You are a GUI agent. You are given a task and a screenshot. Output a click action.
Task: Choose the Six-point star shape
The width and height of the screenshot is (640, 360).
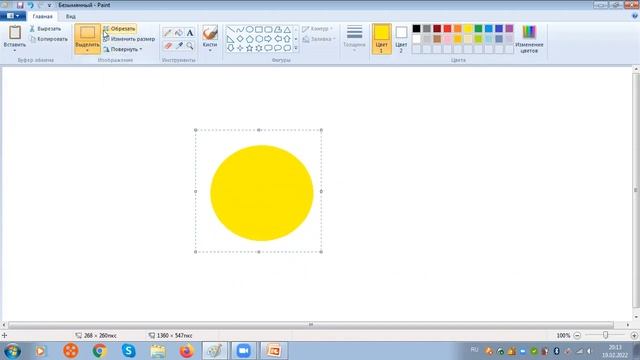[259, 48]
